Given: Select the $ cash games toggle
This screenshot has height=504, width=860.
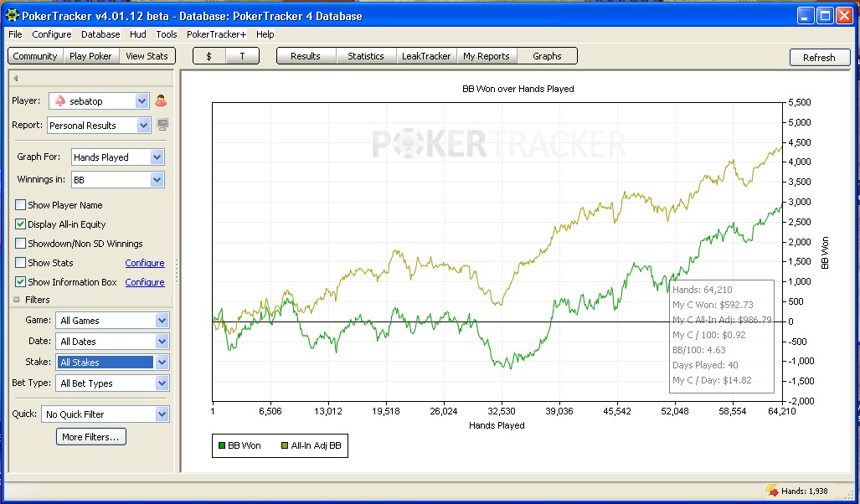Looking at the screenshot, I should (209, 56).
